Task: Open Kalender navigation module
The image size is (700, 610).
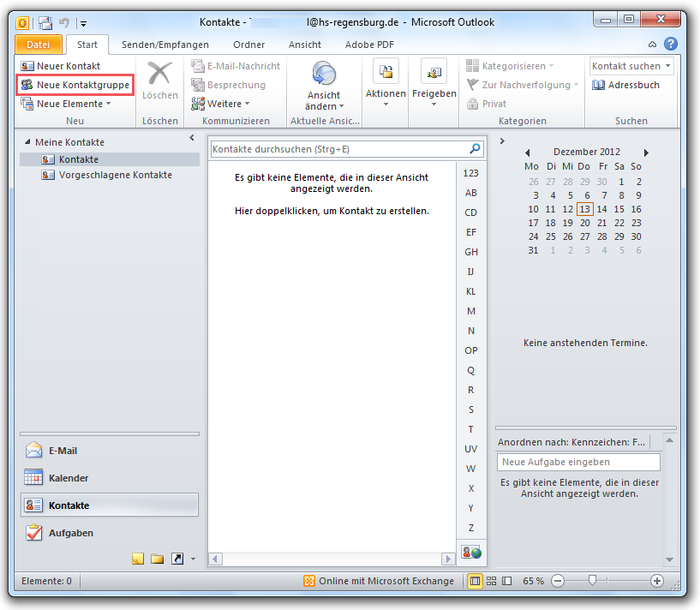Action: click(110, 478)
